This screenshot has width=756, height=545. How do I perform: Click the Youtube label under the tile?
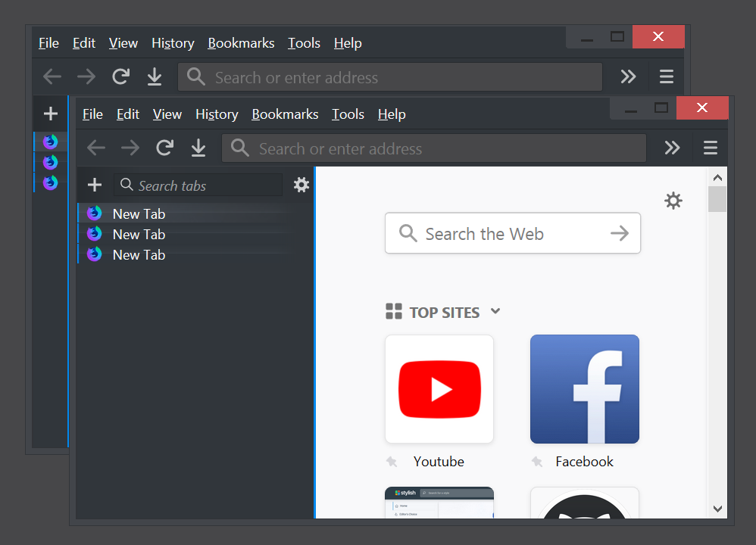pyautogui.click(x=439, y=462)
